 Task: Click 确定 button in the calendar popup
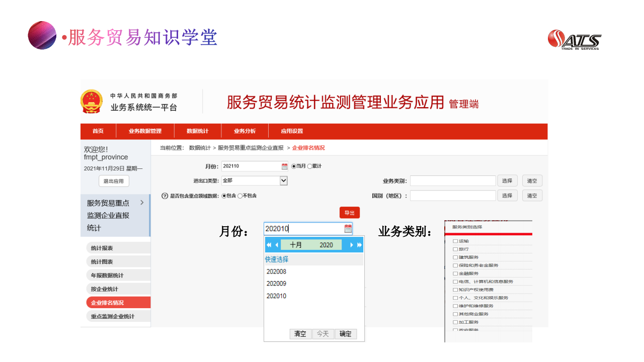tap(346, 334)
